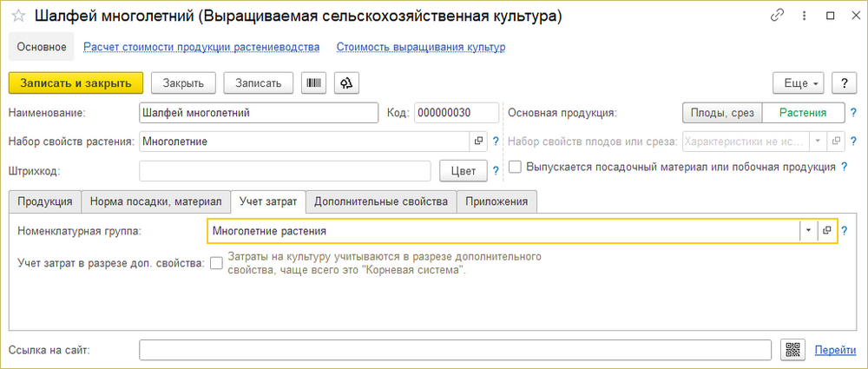
Task: Open item of Набор свойств плодов или среза
Action: [x=837, y=142]
